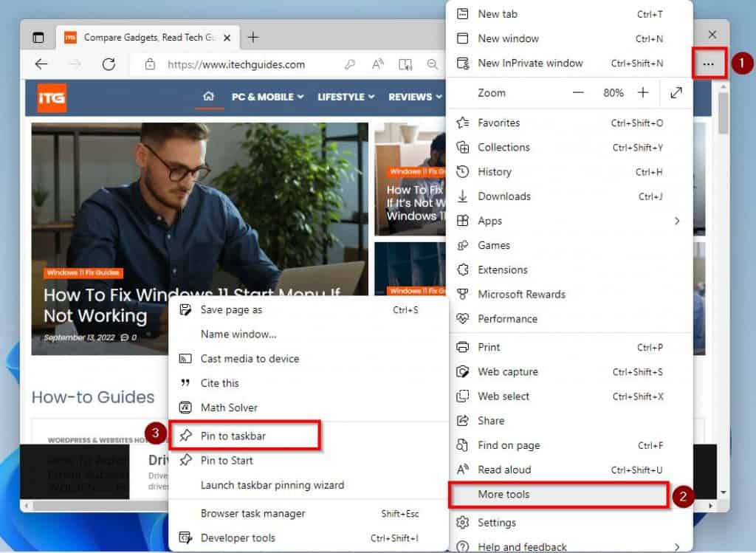
Task: Start Web capture from the menu
Action: click(x=569, y=372)
